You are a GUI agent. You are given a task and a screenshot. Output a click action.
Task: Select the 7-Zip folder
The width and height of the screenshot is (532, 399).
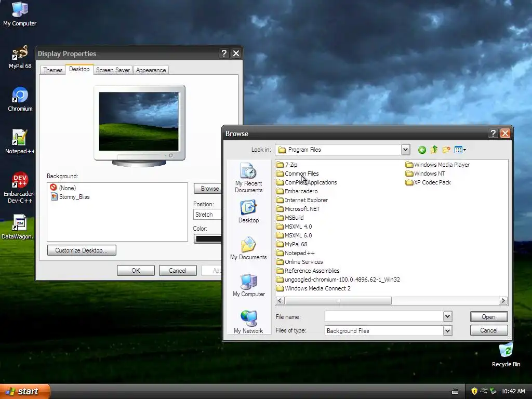point(287,165)
